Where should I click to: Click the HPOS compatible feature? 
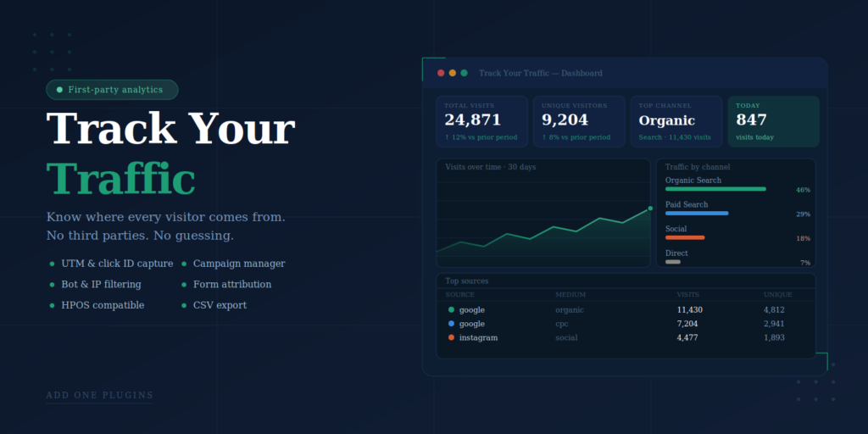tap(103, 305)
